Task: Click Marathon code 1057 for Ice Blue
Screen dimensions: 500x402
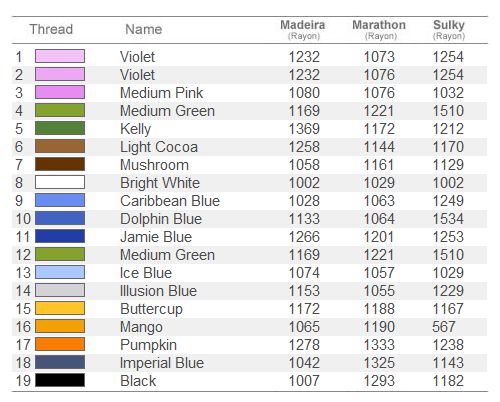Action: pos(379,273)
